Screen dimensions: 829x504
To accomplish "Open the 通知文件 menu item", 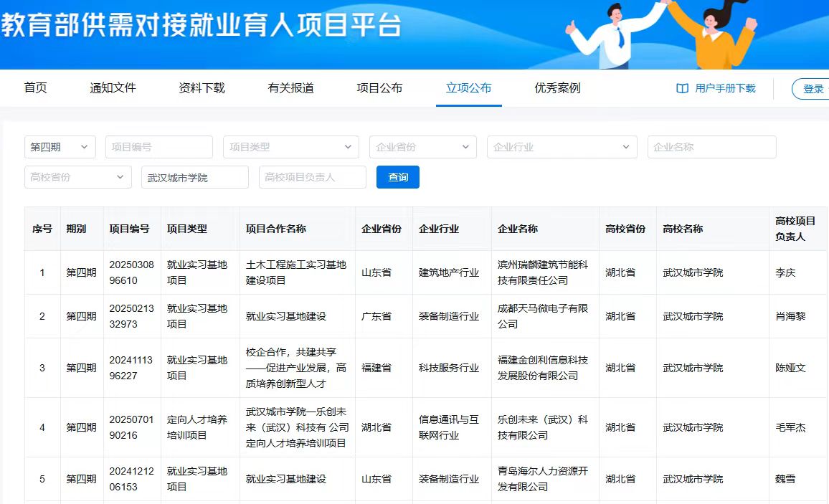I will pyautogui.click(x=113, y=88).
